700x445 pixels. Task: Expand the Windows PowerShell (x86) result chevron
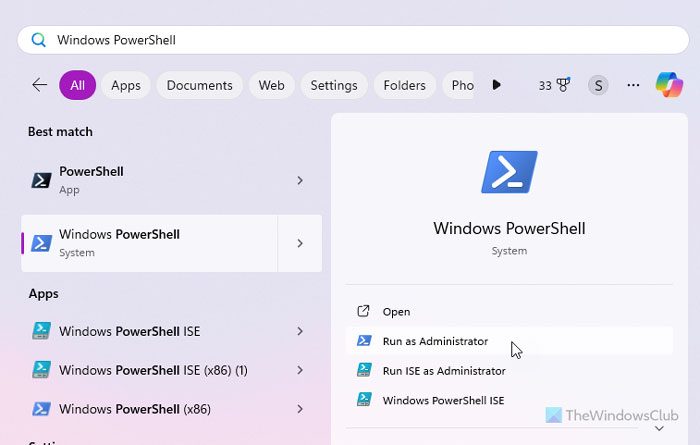(x=300, y=409)
